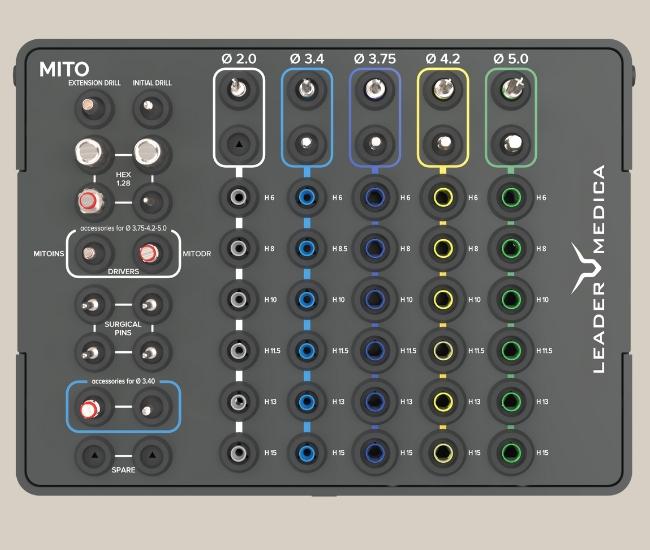The height and width of the screenshot is (550, 650).
Task: Select the green H 15 drill slot
Action: (509, 452)
